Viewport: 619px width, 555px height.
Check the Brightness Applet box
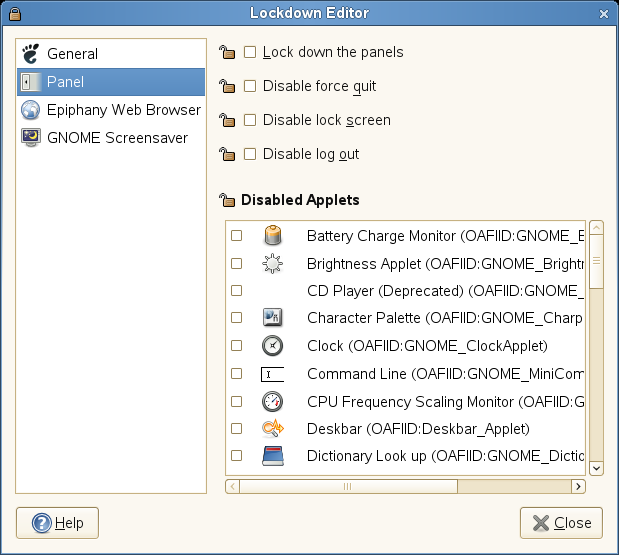pyautogui.click(x=236, y=263)
